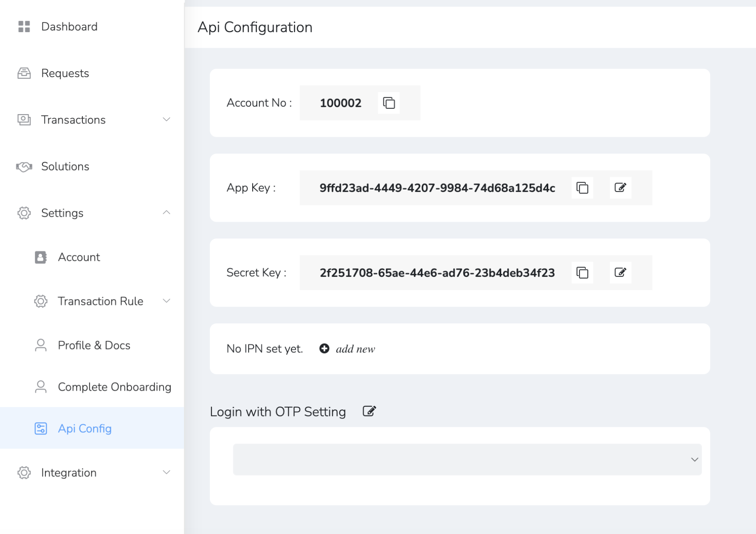756x534 pixels.
Task: Copy the Account No using copy icon
Action: pos(388,103)
